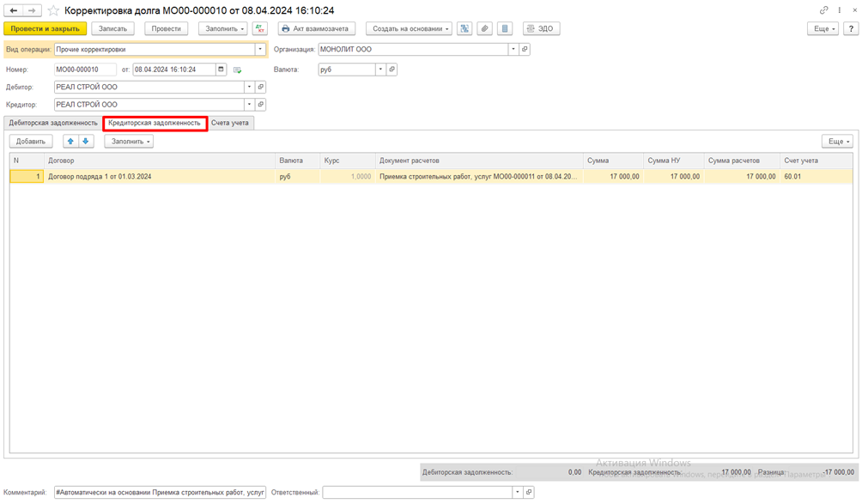Click into the Комментарий input field
The height and width of the screenshot is (504, 862).
[160, 492]
